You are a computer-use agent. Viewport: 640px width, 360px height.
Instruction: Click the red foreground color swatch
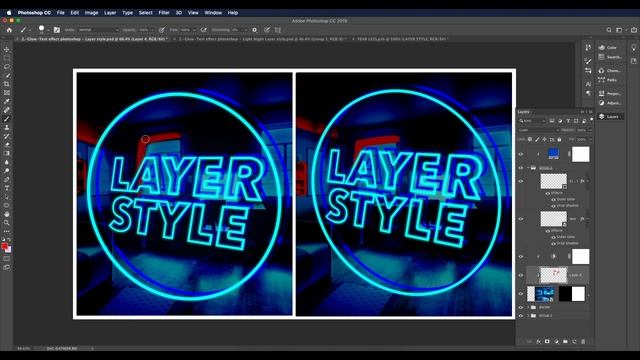(4, 246)
